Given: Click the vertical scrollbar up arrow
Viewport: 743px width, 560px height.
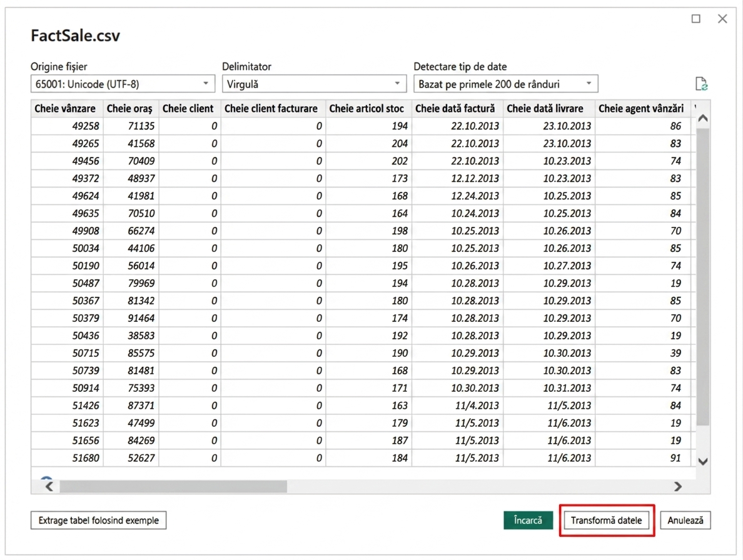Looking at the screenshot, I should (x=703, y=118).
